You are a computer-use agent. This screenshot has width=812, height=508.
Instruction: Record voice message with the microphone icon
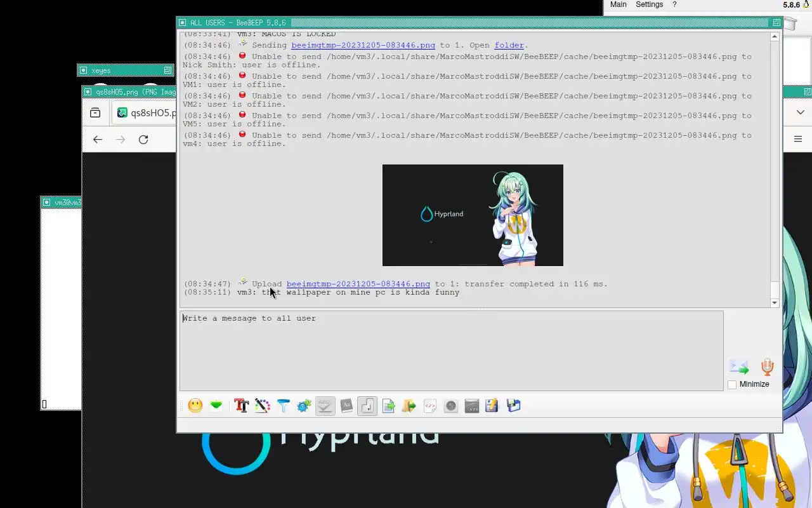pos(768,367)
